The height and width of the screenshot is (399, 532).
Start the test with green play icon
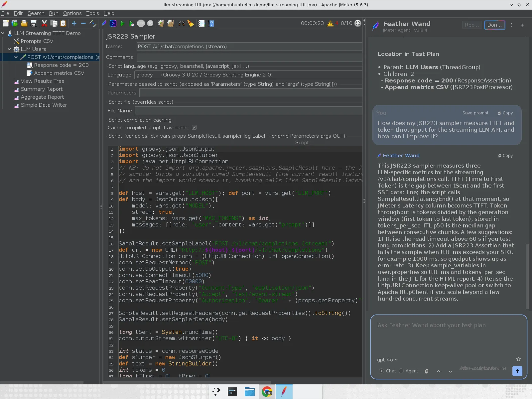(122, 23)
